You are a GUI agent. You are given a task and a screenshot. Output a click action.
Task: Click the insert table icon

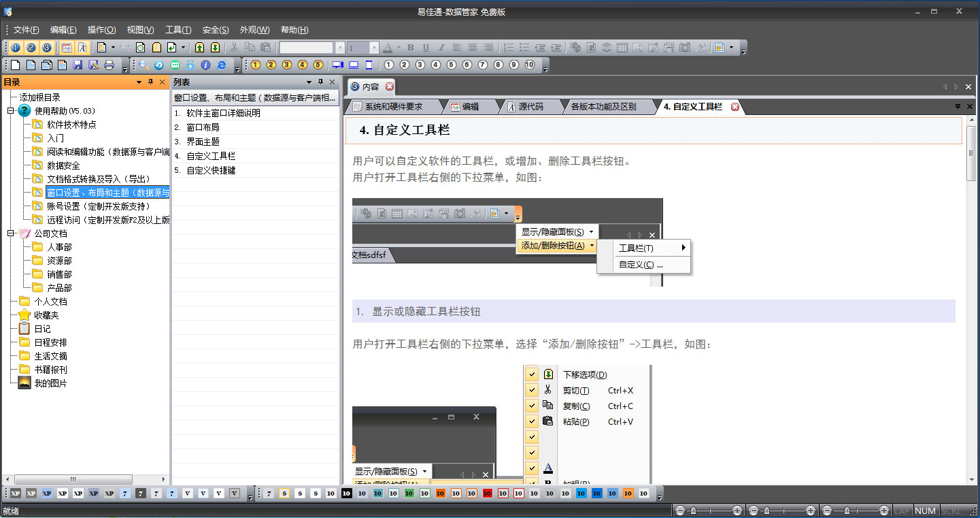(623, 48)
